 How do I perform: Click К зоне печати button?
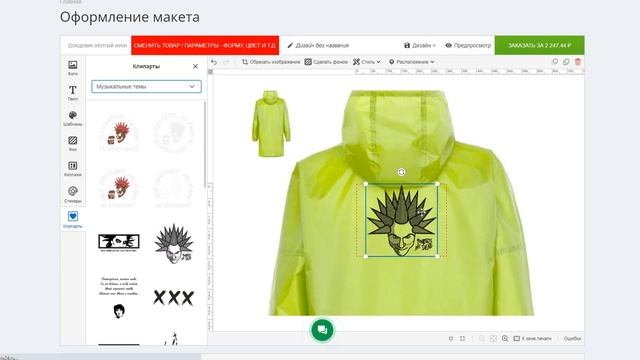532,338
